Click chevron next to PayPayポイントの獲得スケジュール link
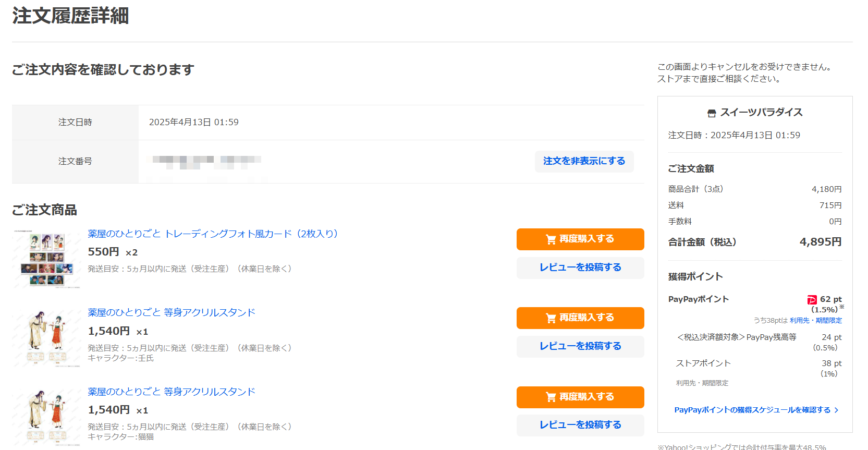Screen dimensions: 868x450 click(836, 410)
